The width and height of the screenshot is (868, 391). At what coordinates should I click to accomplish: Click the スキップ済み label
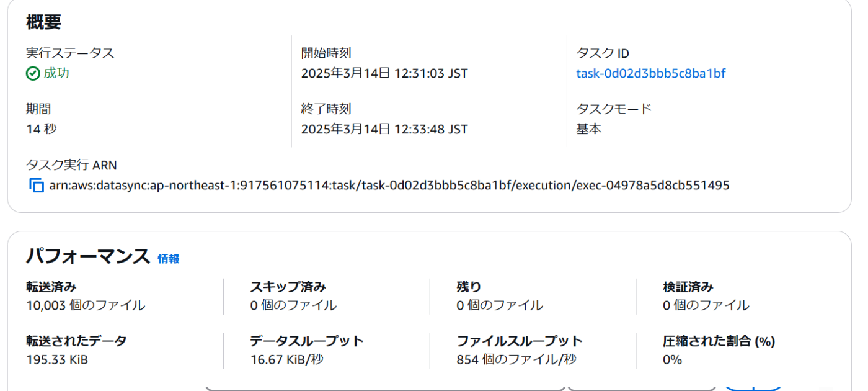tap(288, 287)
